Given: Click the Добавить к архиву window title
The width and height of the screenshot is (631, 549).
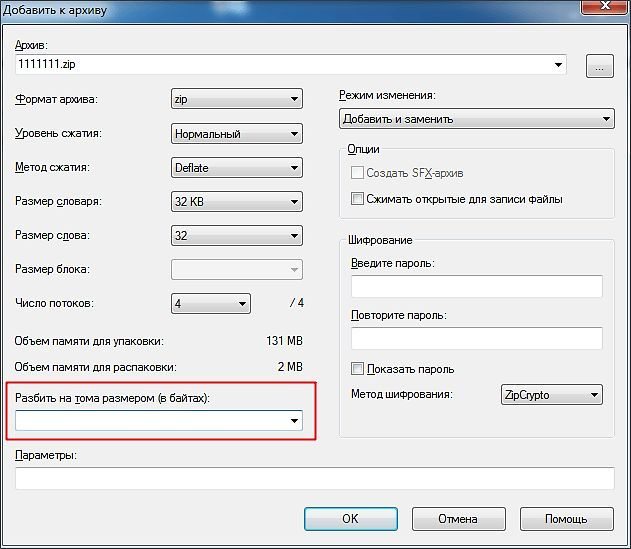Looking at the screenshot, I should click(54, 10).
